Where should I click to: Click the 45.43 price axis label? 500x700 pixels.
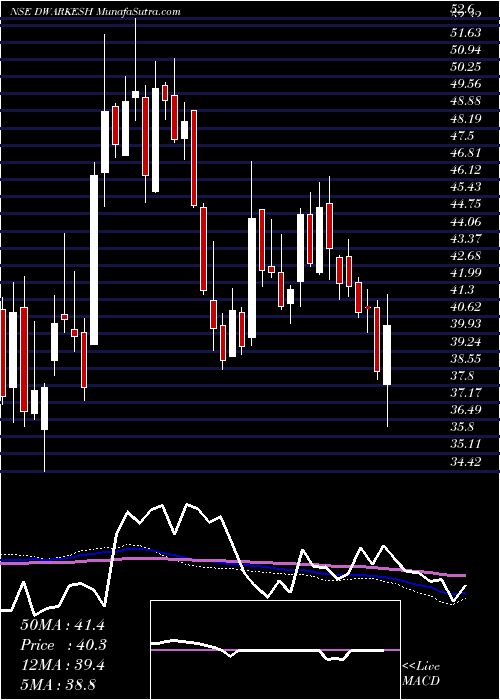[x=466, y=188]
